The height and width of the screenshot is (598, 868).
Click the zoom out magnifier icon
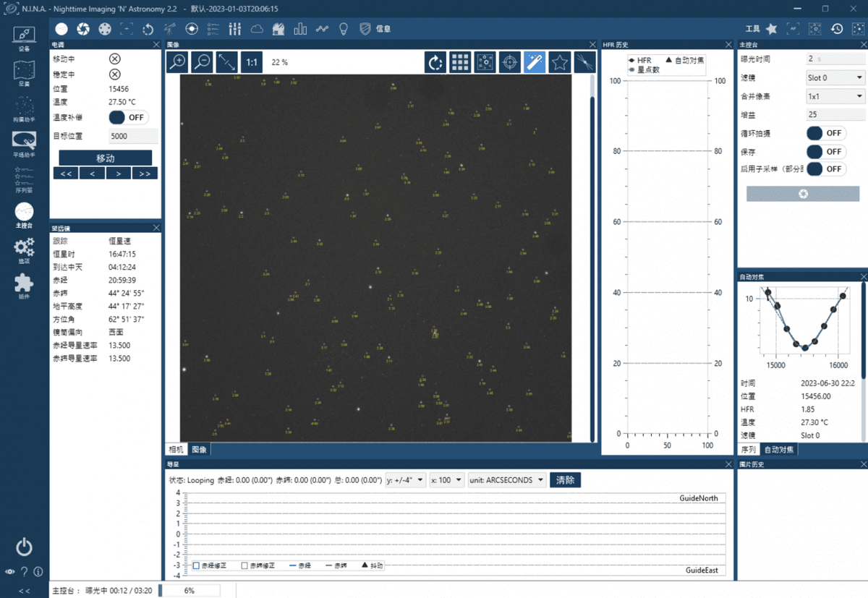202,62
